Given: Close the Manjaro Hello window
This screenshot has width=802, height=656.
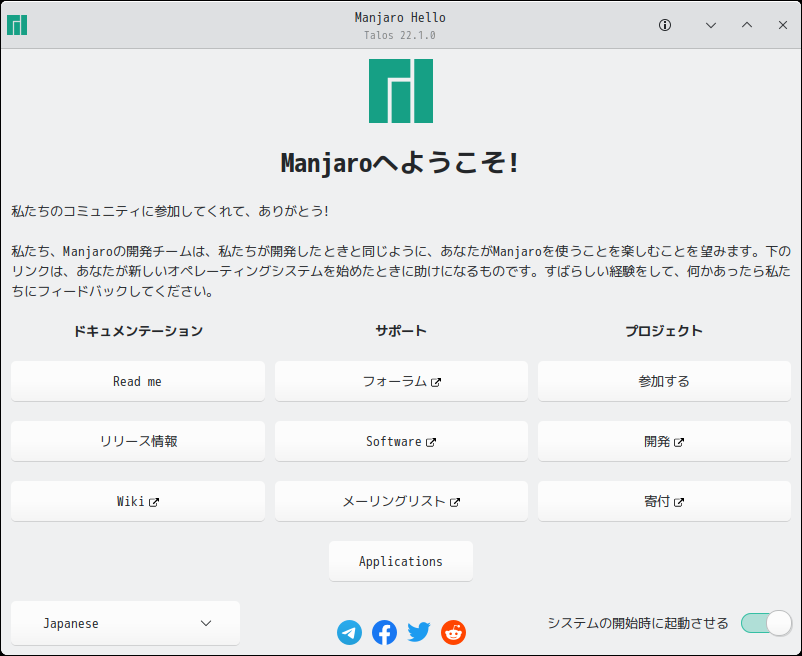Looking at the screenshot, I should [x=783, y=25].
